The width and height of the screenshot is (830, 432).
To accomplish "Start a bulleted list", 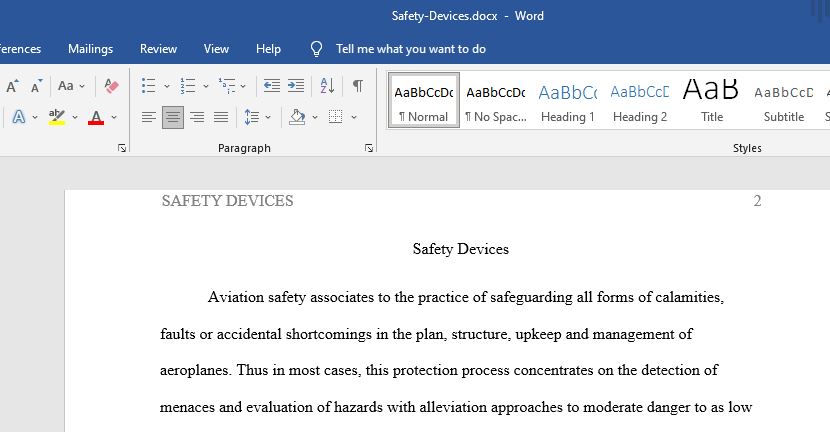I will click(x=149, y=86).
